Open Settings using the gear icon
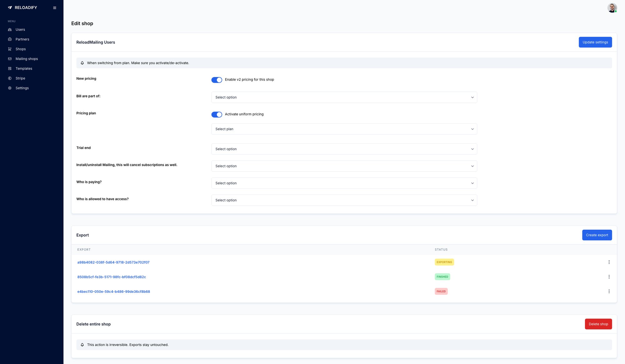625x364 pixels. (x=10, y=88)
